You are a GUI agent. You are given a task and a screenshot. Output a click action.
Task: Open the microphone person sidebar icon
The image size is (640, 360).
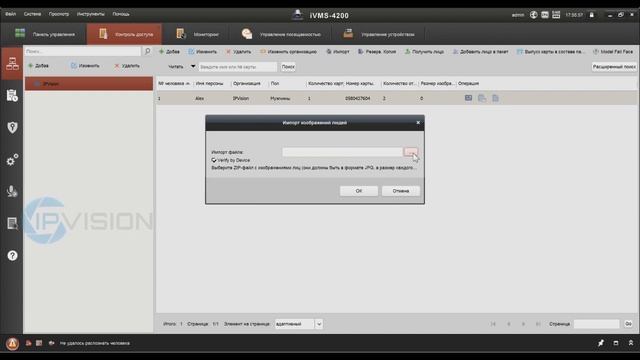point(12,191)
